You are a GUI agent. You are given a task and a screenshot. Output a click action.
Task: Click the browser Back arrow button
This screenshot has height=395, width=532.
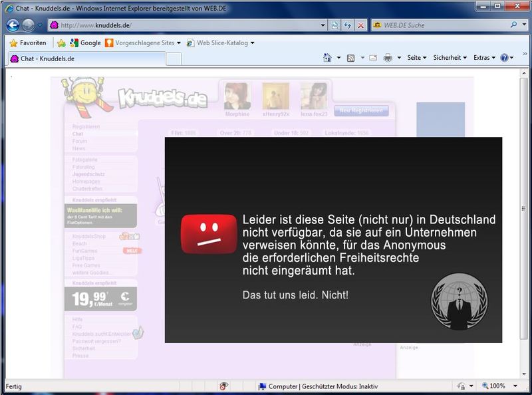point(13,25)
